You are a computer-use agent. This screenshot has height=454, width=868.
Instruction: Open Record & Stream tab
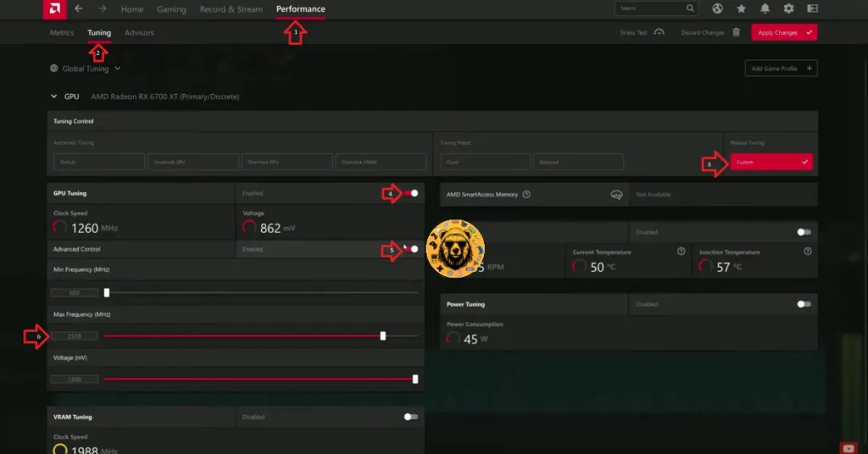[231, 8]
